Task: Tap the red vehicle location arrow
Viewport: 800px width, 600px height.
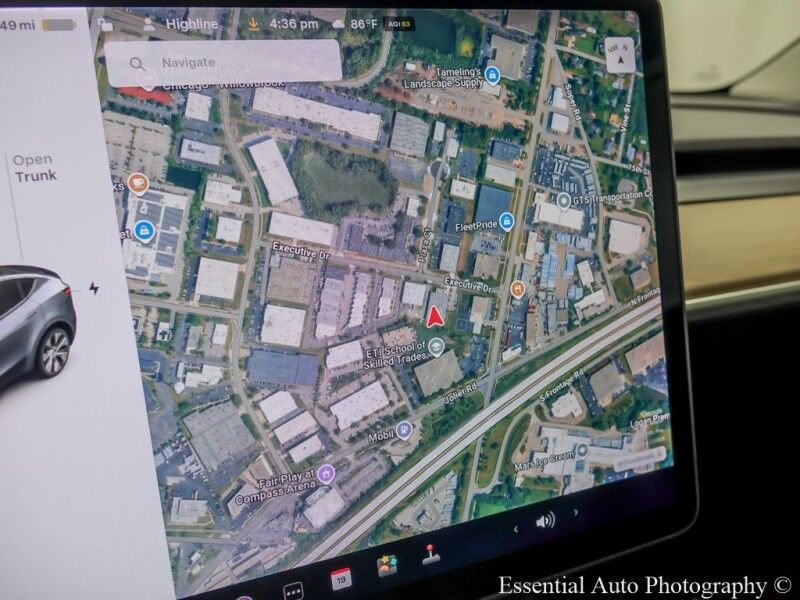Action: 434,318
